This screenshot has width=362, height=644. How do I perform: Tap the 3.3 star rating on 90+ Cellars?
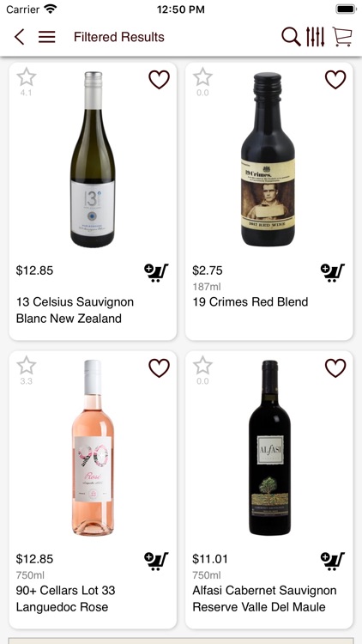coord(27,370)
